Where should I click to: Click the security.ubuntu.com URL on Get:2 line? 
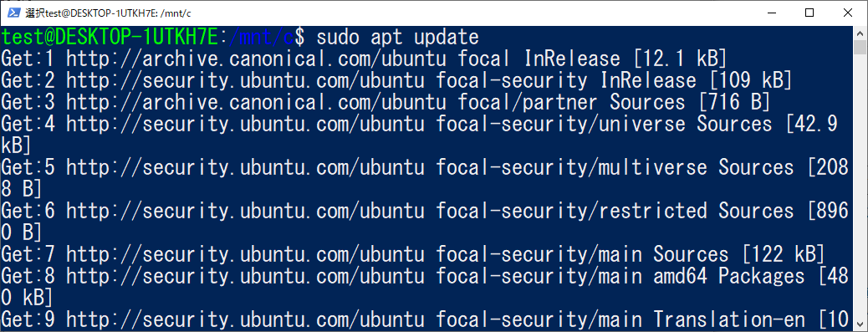(245, 81)
